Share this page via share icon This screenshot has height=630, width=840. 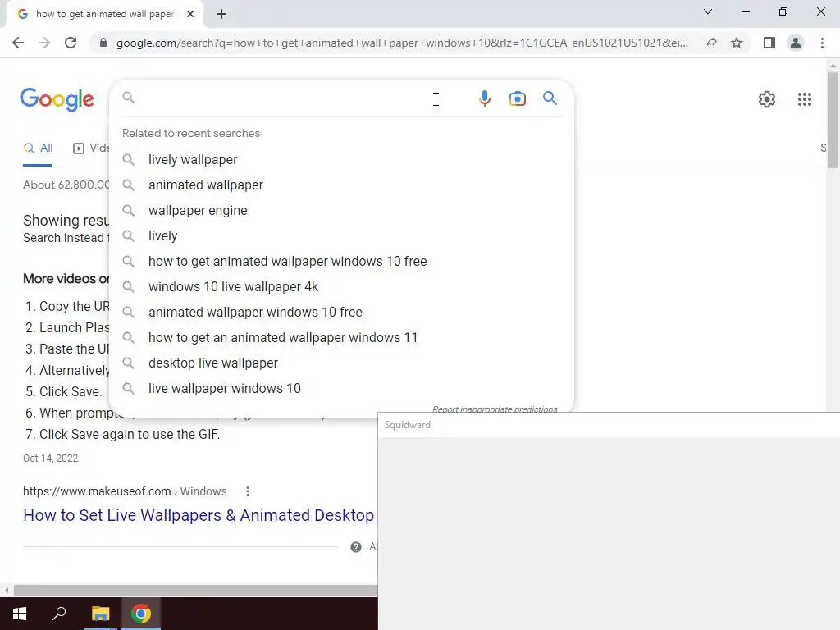coord(710,43)
